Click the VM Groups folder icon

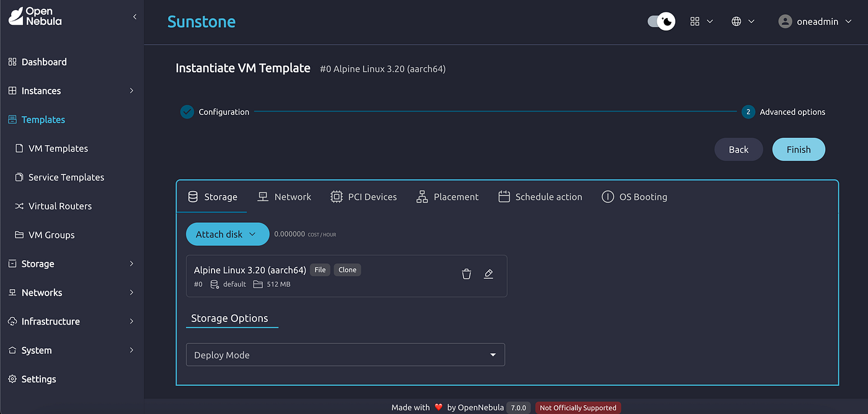[x=19, y=235]
